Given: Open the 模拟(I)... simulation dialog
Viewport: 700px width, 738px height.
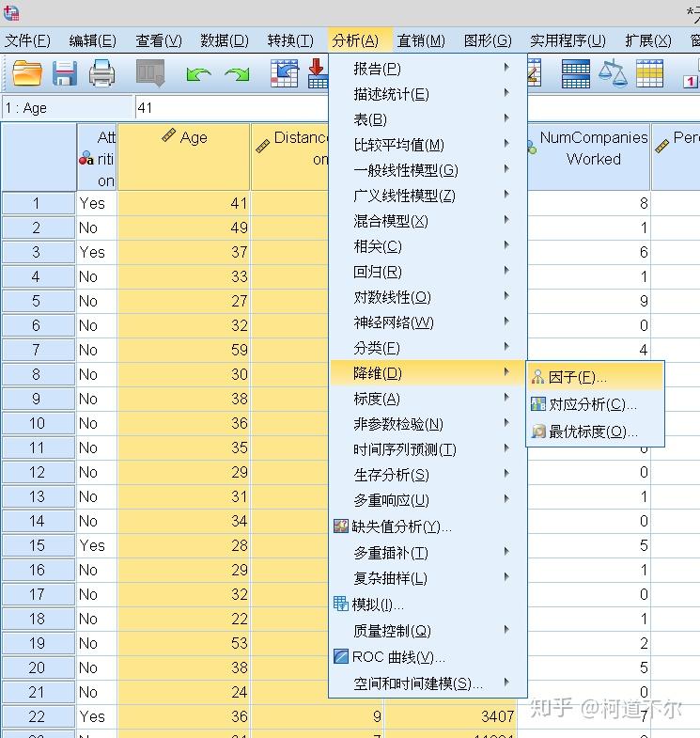Looking at the screenshot, I should pyautogui.click(x=428, y=605).
